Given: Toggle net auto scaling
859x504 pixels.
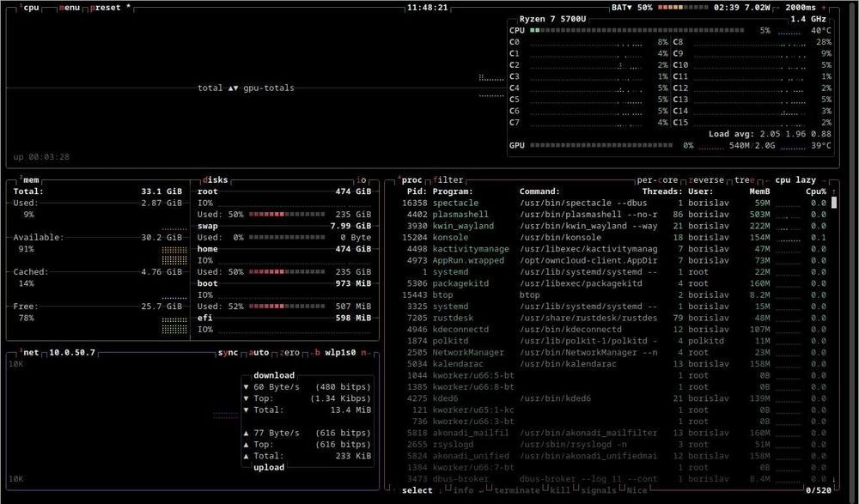Looking at the screenshot, I should pos(259,352).
